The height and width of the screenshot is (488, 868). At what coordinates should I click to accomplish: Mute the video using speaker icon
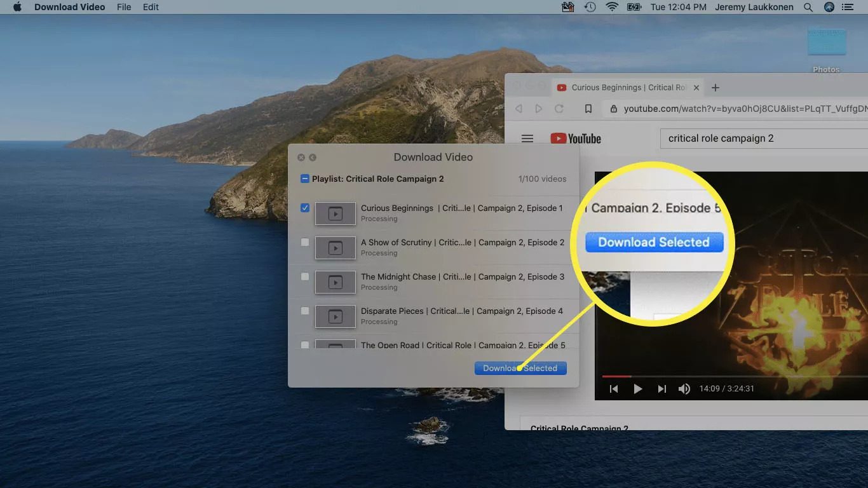tap(684, 389)
